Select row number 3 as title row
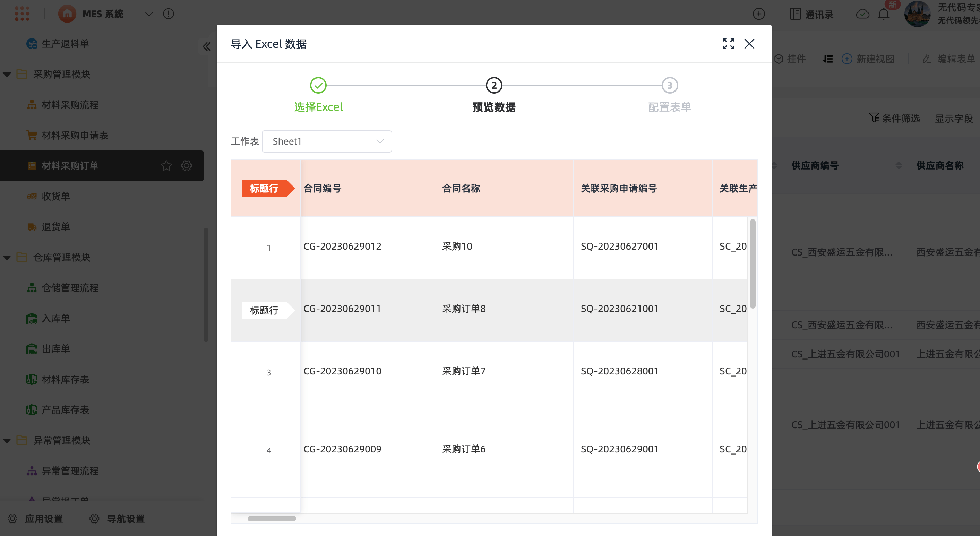 269,372
